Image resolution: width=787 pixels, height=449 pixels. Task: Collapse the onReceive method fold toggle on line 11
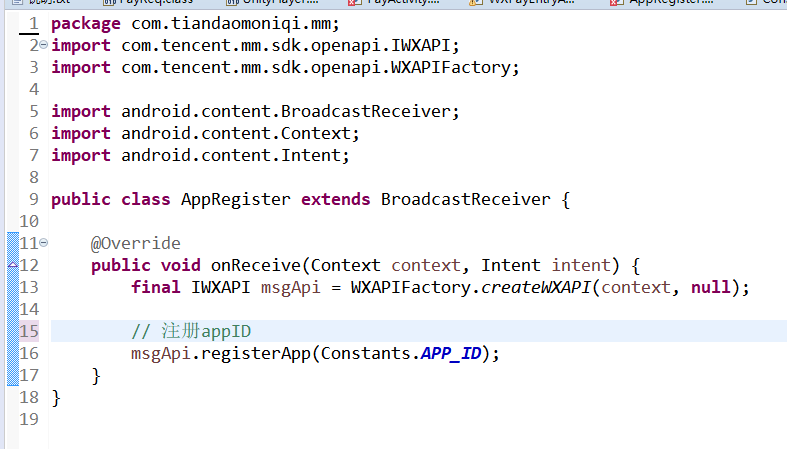(x=44, y=243)
